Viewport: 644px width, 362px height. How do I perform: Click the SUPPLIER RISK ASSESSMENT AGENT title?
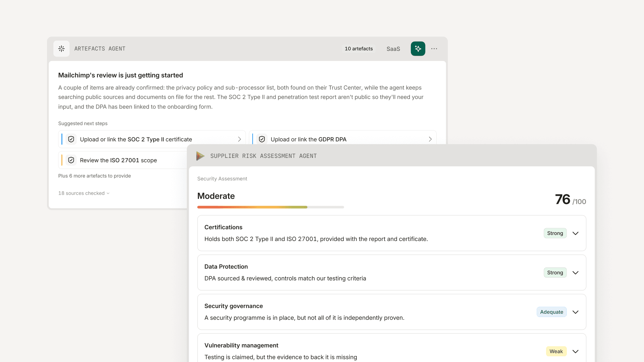point(264,156)
